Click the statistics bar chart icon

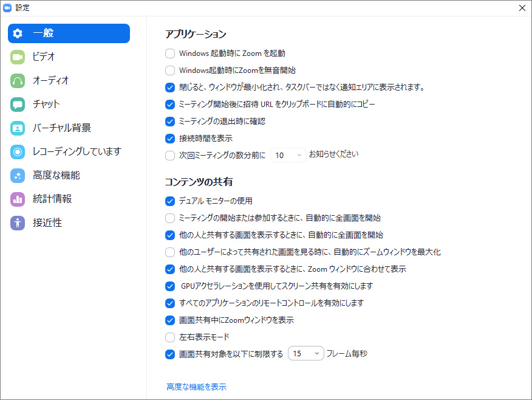click(18, 199)
